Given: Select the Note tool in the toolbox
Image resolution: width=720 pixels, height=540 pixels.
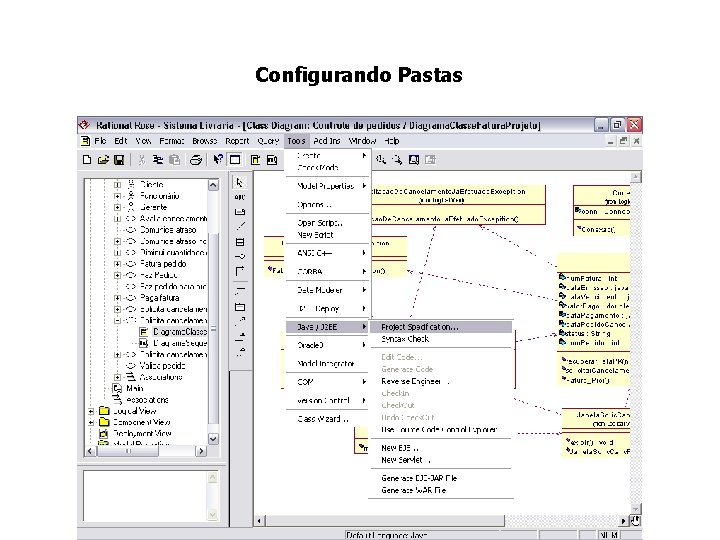Looking at the screenshot, I should pos(240,212).
